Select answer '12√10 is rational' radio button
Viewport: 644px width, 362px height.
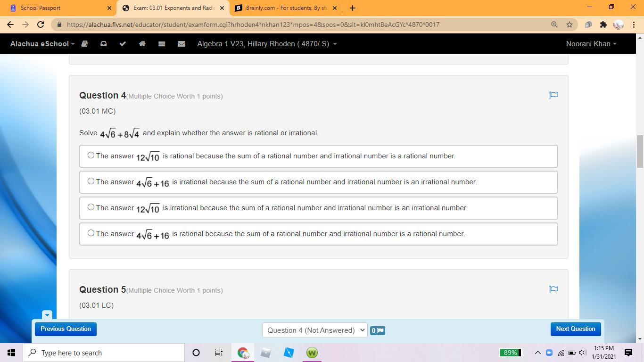(91, 155)
